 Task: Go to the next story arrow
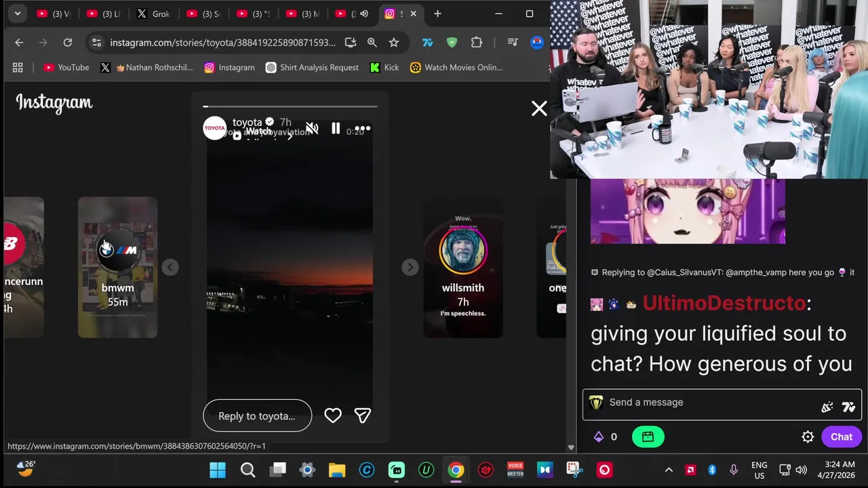pyautogui.click(x=410, y=267)
